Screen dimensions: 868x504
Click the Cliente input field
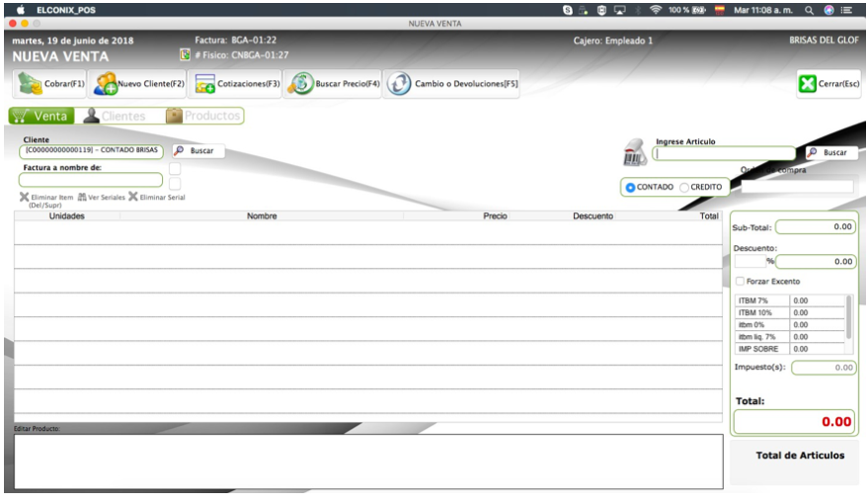point(91,150)
